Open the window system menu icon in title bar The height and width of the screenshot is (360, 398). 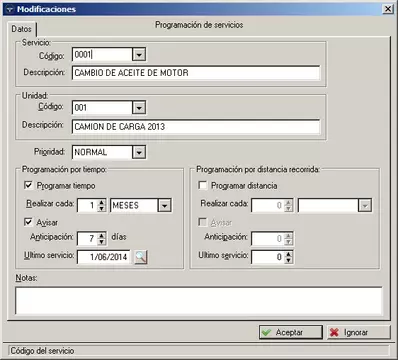(9, 9)
